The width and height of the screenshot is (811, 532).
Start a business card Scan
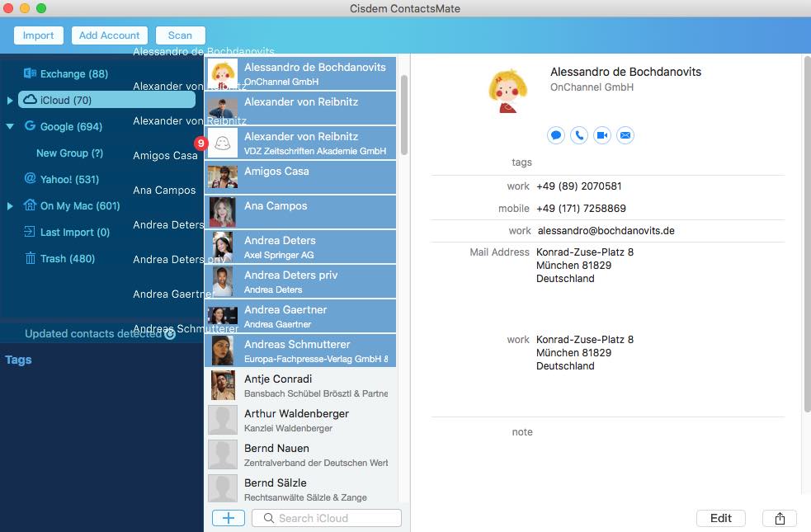180,35
